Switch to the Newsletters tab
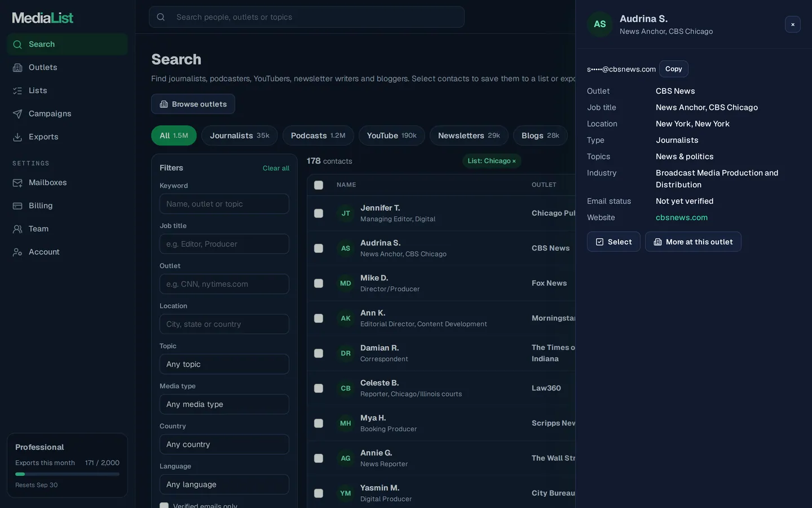Viewport: 812px width, 508px height. click(x=469, y=135)
